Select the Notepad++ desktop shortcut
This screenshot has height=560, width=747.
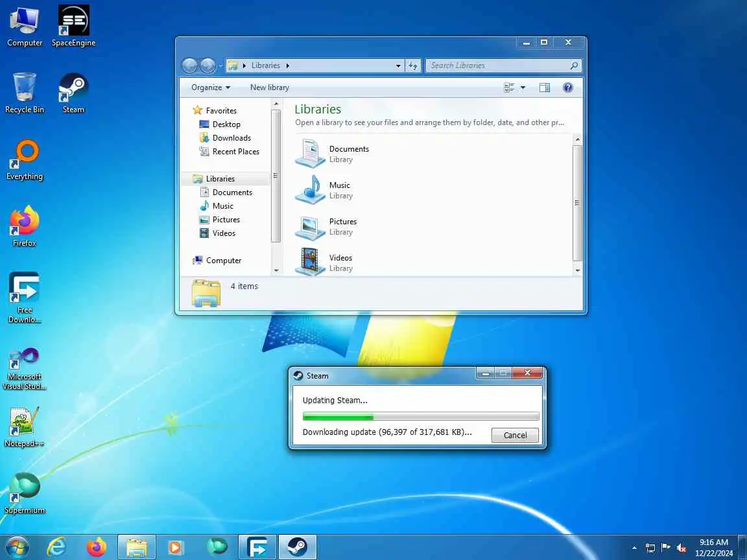[24, 427]
